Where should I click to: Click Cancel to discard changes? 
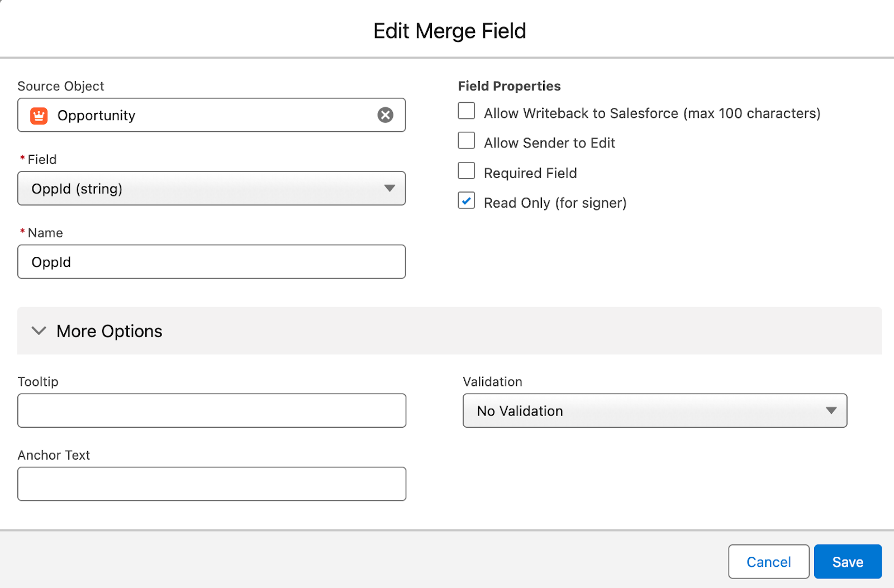tap(768, 562)
